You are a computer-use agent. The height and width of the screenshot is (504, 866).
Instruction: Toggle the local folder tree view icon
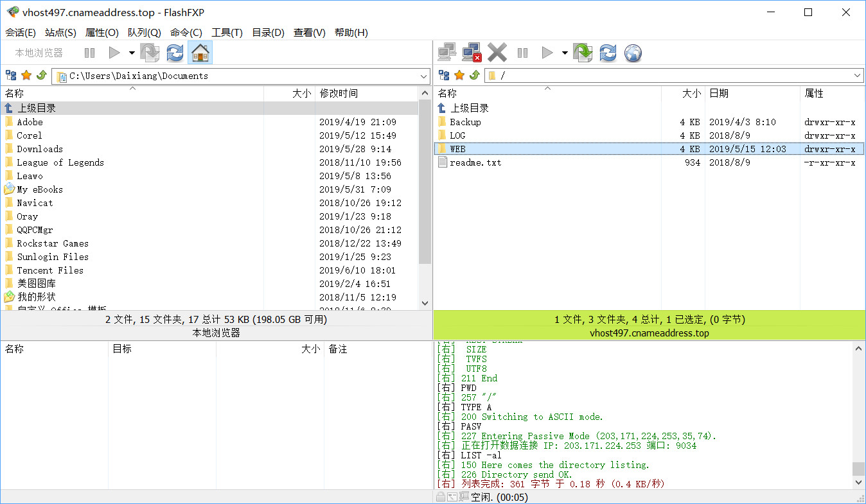(x=11, y=76)
